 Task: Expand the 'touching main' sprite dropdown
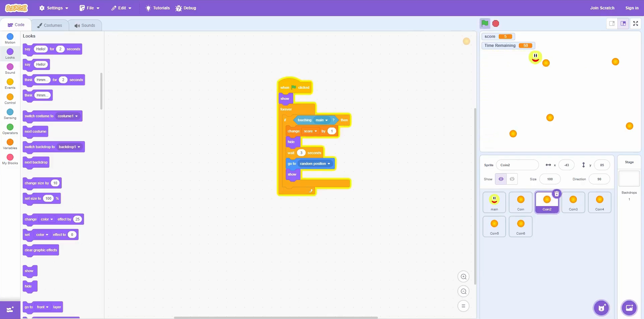(x=326, y=120)
